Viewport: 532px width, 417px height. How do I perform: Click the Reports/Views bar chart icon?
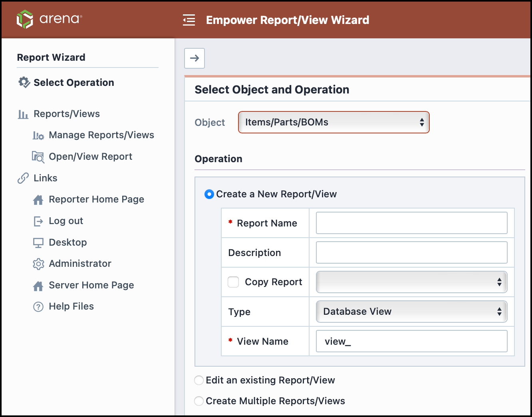pos(23,114)
